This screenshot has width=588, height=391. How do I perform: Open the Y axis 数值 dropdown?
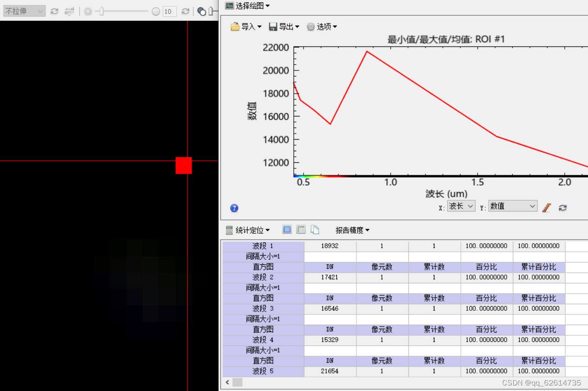513,206
